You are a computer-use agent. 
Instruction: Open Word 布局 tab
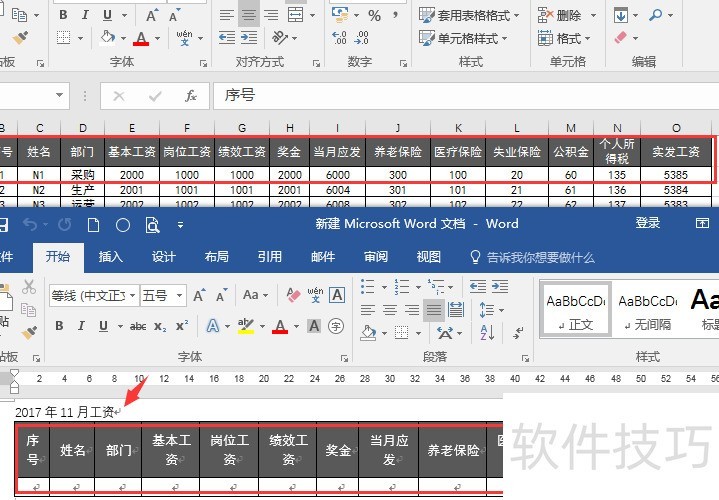point(217,256)
